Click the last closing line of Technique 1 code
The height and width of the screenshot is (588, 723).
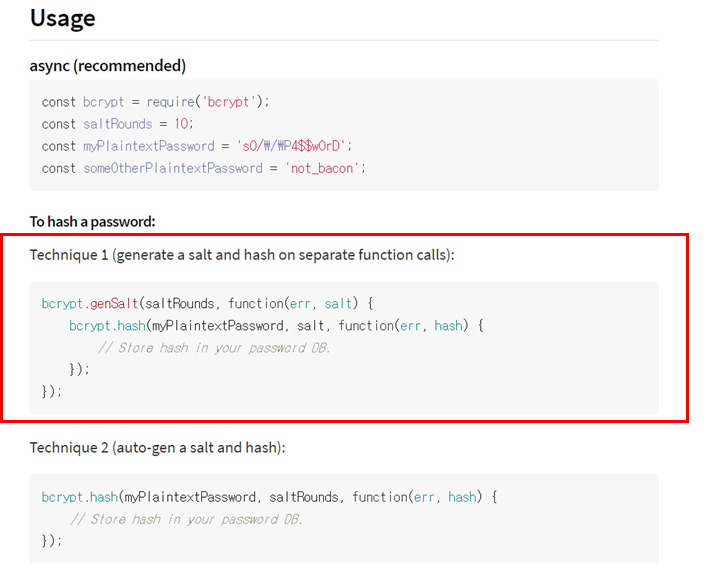[x=51, y=391]
